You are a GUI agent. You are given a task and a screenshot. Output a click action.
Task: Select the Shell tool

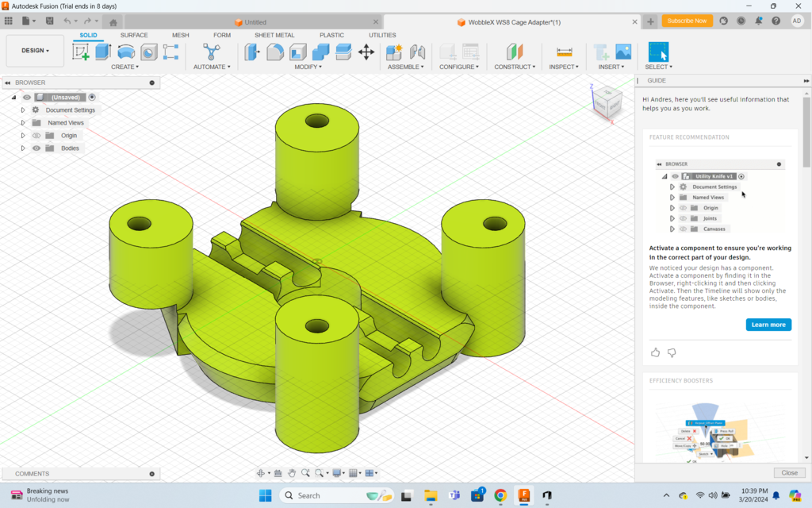[297, 51]
